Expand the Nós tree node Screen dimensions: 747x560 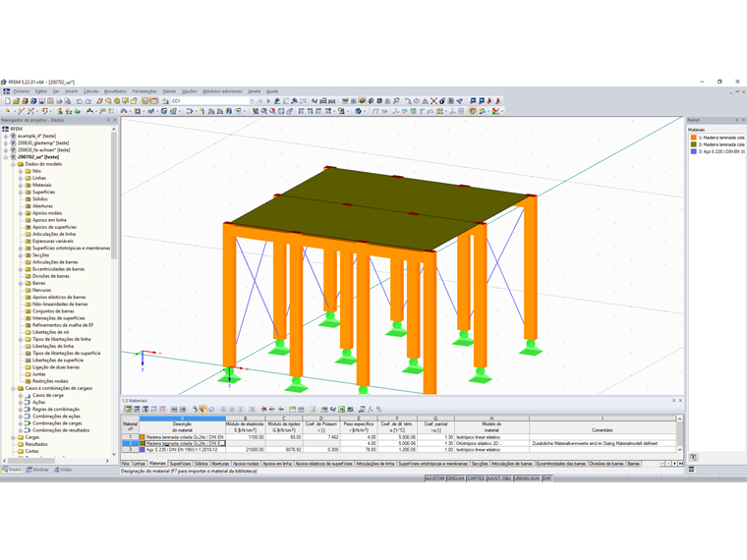coord(21,171)
